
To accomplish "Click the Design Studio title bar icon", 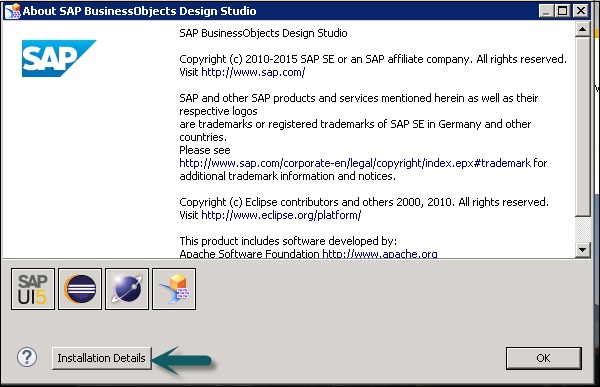I will coord(12,11).
